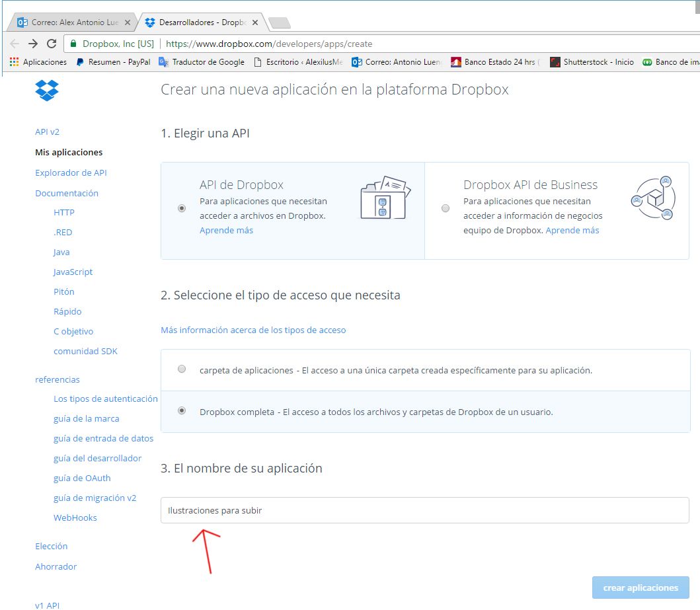Open referencias in the sidebar
Screen dimensions: 700x610
[x=58, y=380]
